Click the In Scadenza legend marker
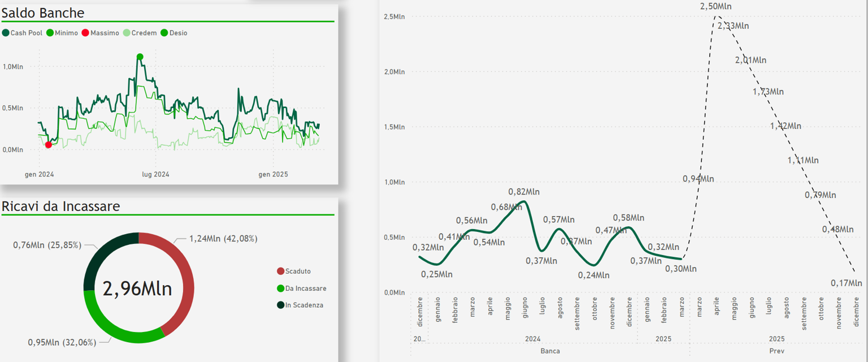This screenshot has width=868, height=362. pyautogui.click(x=281, y=305)
